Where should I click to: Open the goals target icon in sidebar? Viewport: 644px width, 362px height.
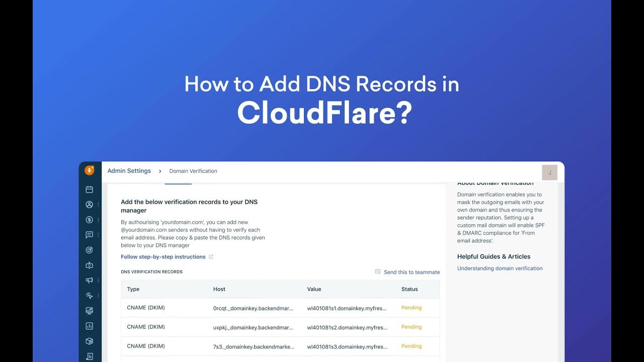[x=90, y=250]
